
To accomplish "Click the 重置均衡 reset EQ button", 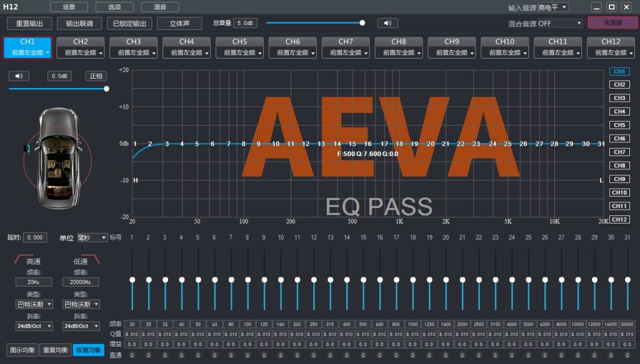I will click(x=55, y=350).
